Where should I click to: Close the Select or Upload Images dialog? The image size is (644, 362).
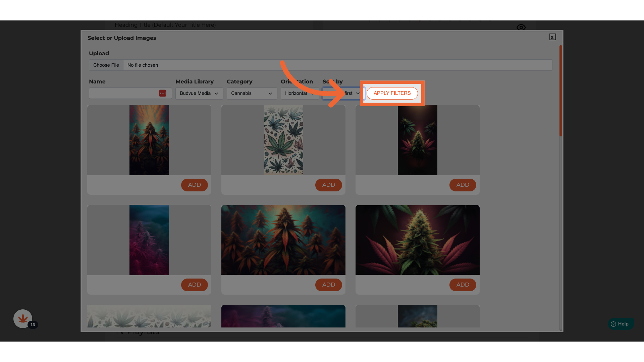click(x=552, y=37)
